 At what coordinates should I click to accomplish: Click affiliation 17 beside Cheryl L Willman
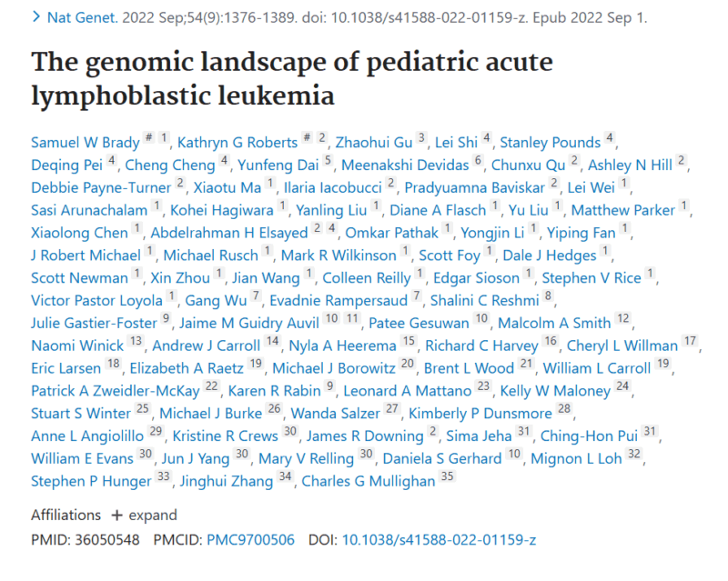(690, 341)
